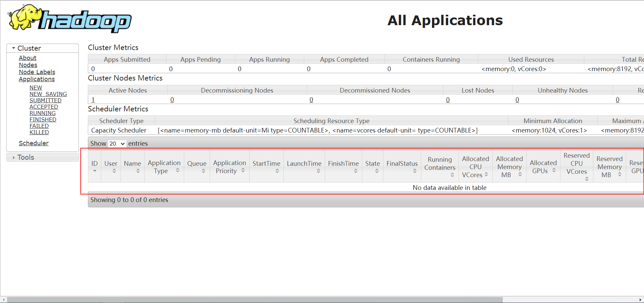Expand the Tools section
The width and height of the screenshot is (644, 303).
(43, 157)
